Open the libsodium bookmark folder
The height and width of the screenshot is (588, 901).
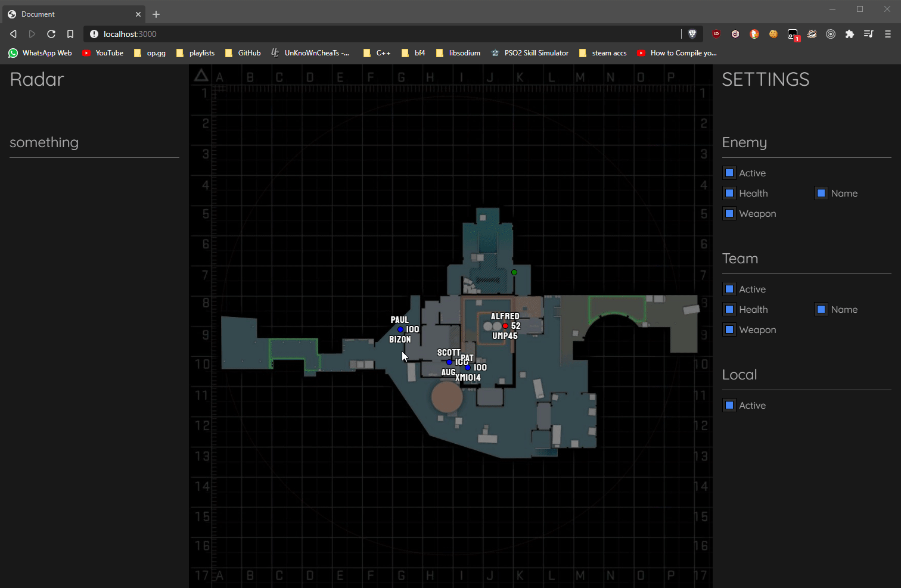pos(458,53)
